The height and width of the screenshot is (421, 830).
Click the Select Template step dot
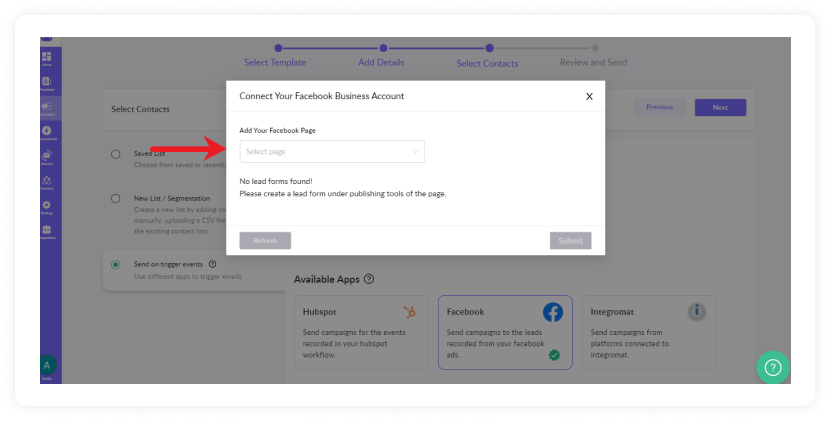click(278, 48)
